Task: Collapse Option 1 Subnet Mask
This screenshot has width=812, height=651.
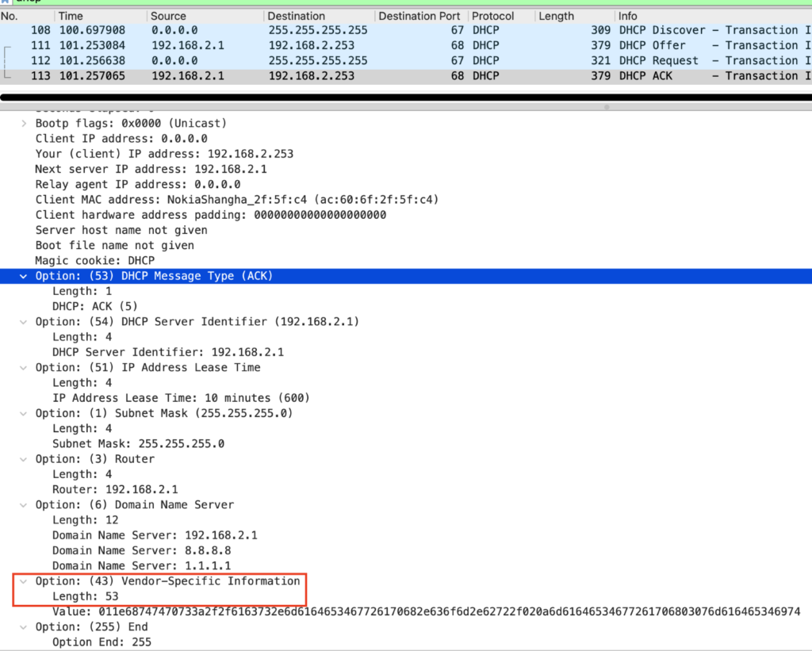Action: pos(23,412)
